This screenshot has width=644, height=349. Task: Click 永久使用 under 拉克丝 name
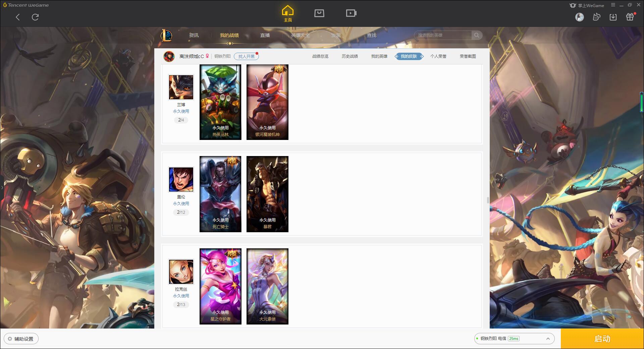click(181, 296)
